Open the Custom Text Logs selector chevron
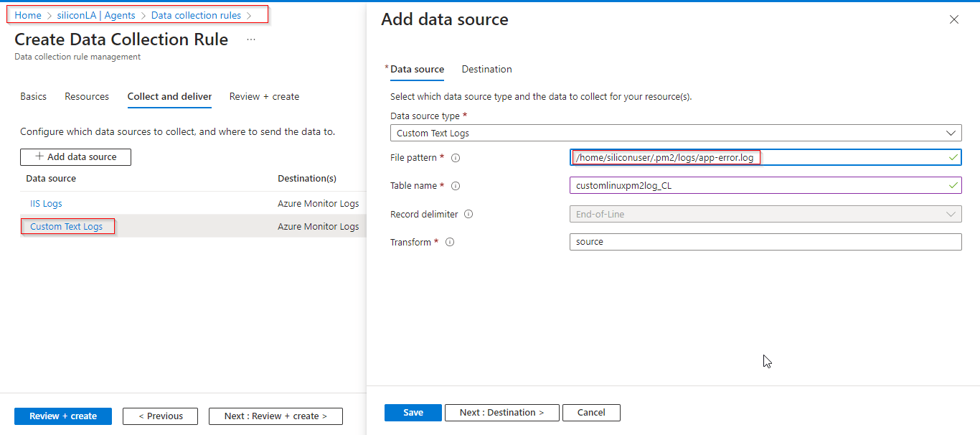The image size is (980, 435). pyautogui.click(x=953, y=133)
